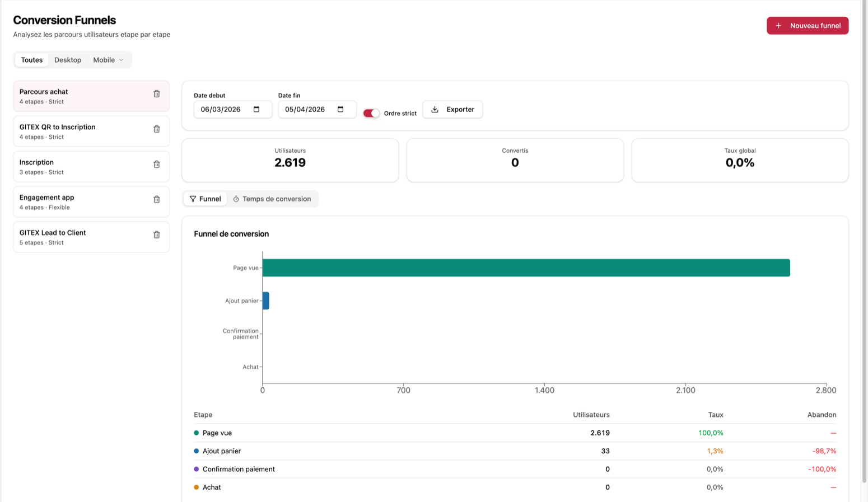Delete the GITEX QR to Inscription funnel
Image resolution: width=868 pixels, height=502 pixels.
pos(156,129)
